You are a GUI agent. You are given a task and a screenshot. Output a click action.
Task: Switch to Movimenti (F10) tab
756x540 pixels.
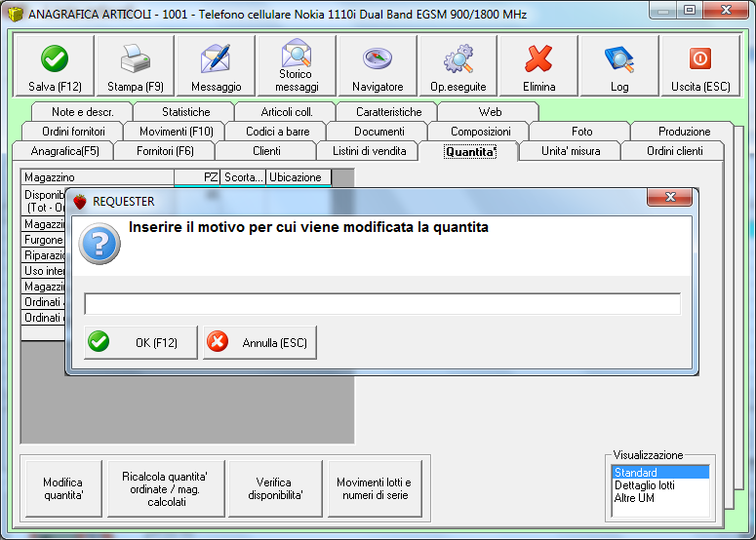point(176,131)
